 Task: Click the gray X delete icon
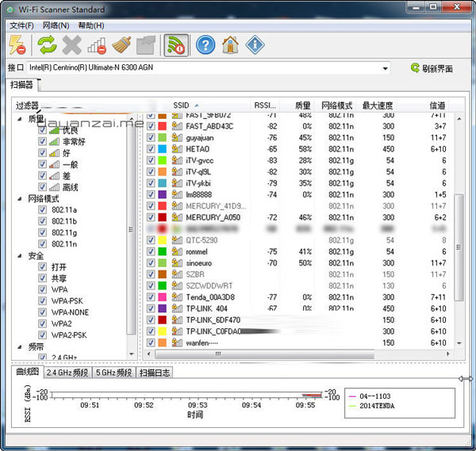[72, 45]
